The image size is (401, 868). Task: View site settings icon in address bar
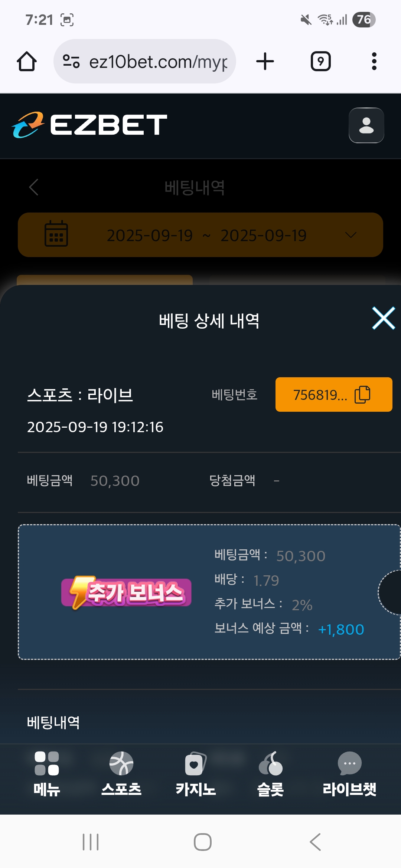click(x=71, y=61)
